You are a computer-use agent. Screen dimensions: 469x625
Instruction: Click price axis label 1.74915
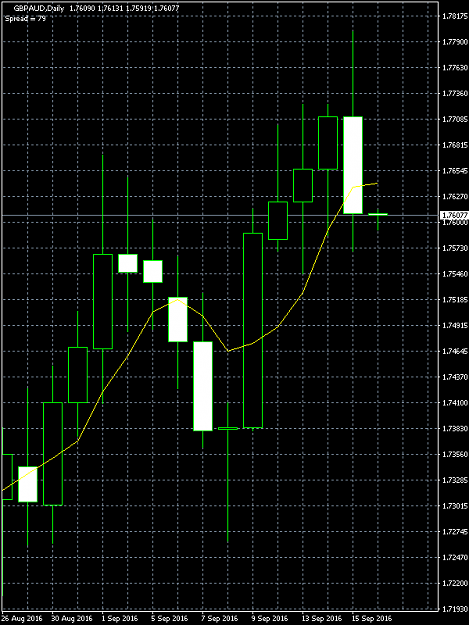(x=455, y=326)
